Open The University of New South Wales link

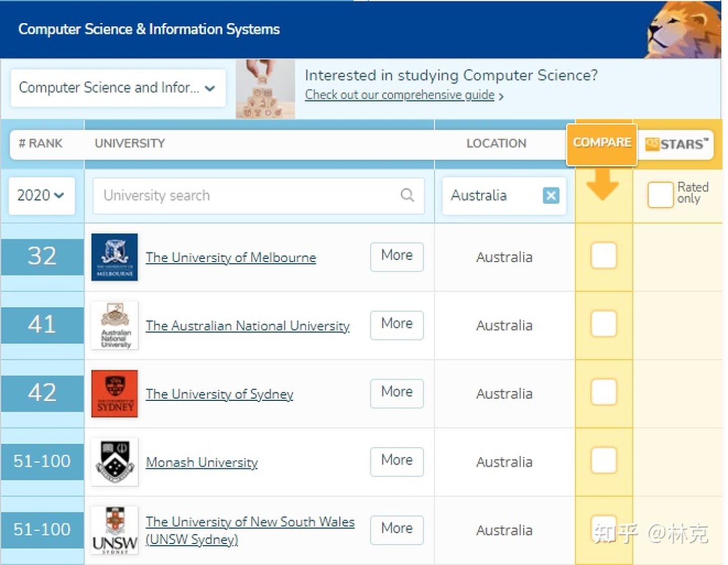coord(250,530)
